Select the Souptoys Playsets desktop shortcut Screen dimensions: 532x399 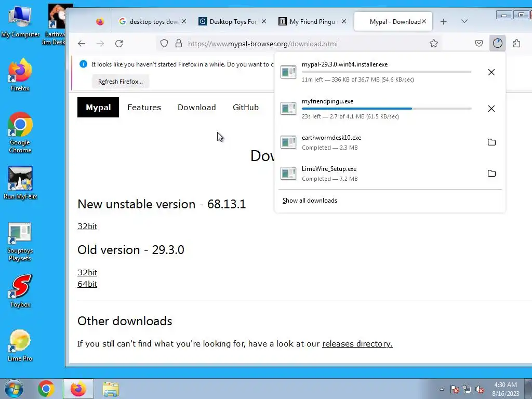20,242
